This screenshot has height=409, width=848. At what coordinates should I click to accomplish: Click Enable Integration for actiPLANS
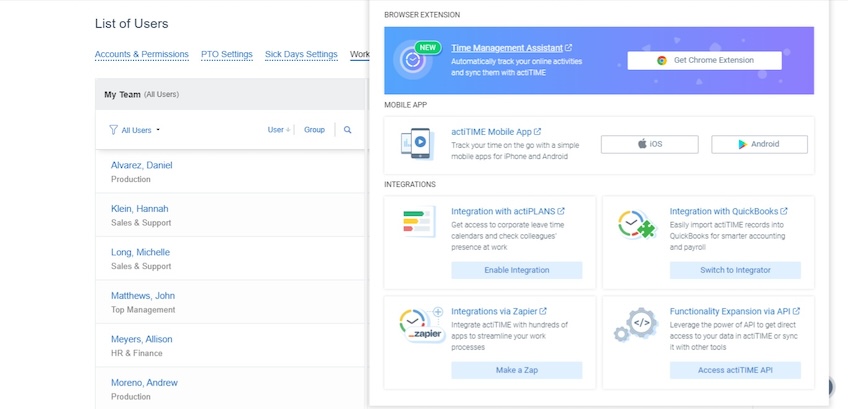[x=516, y=270]
